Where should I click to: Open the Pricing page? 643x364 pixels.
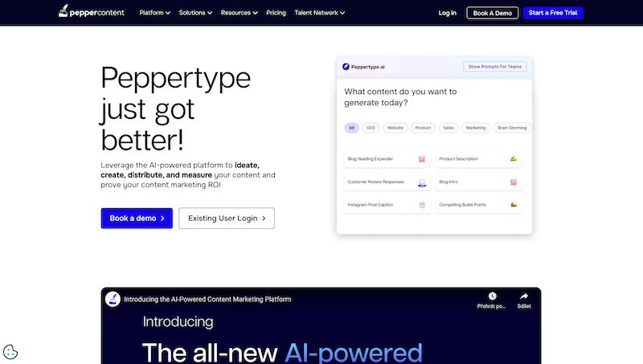[276, 13]
